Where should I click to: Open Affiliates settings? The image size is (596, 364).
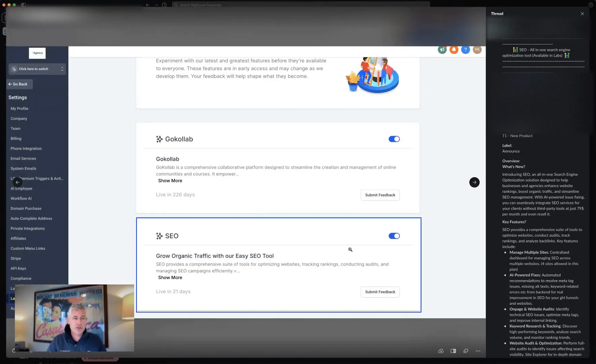(x=18, y=239)
